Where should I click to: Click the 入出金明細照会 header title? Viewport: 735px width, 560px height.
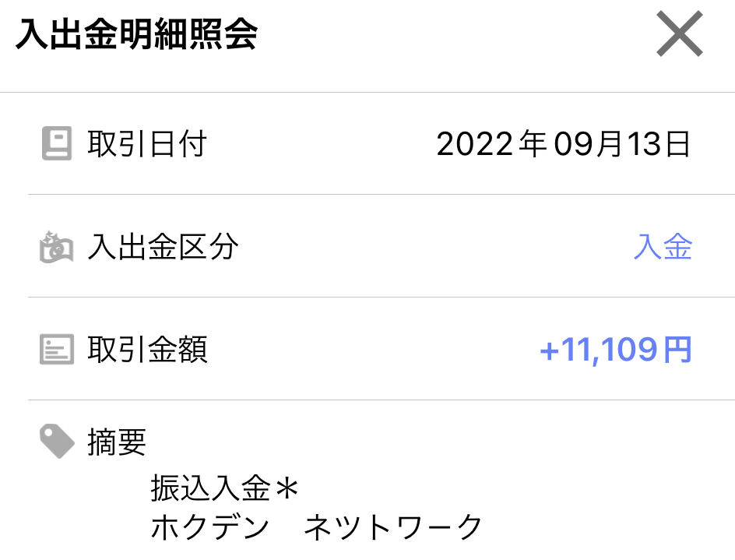[136, 33]
